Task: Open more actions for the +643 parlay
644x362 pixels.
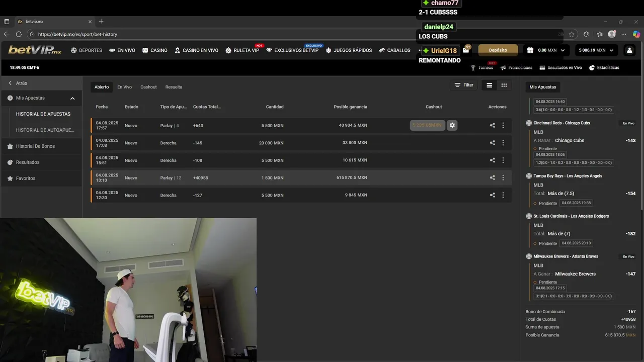Action: 503,126
